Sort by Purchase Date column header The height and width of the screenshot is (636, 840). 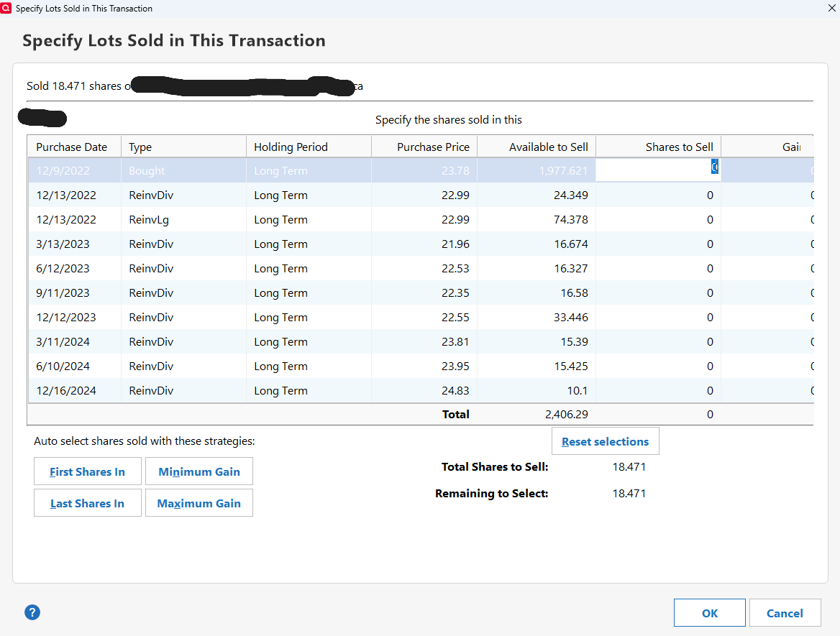coord(72,147)
